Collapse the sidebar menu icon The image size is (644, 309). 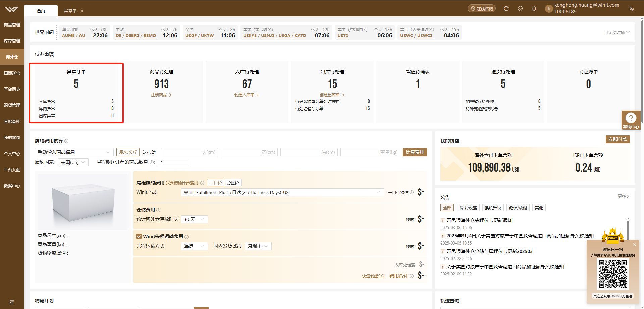(12, 302)
